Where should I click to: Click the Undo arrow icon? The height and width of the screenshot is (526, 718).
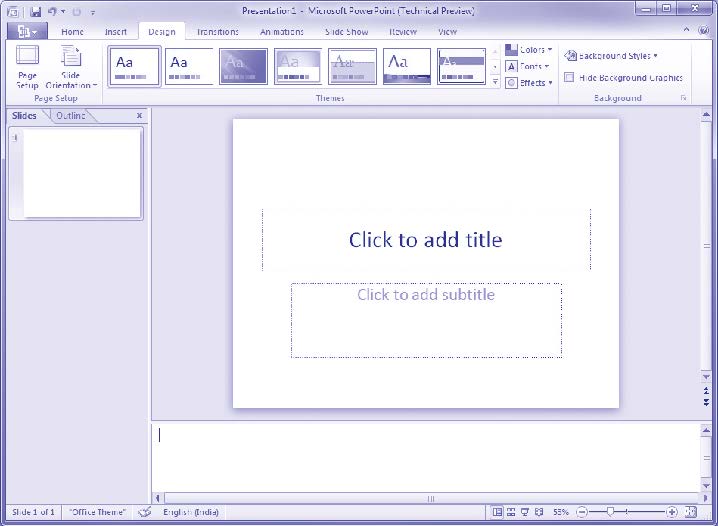click(53, 12)
